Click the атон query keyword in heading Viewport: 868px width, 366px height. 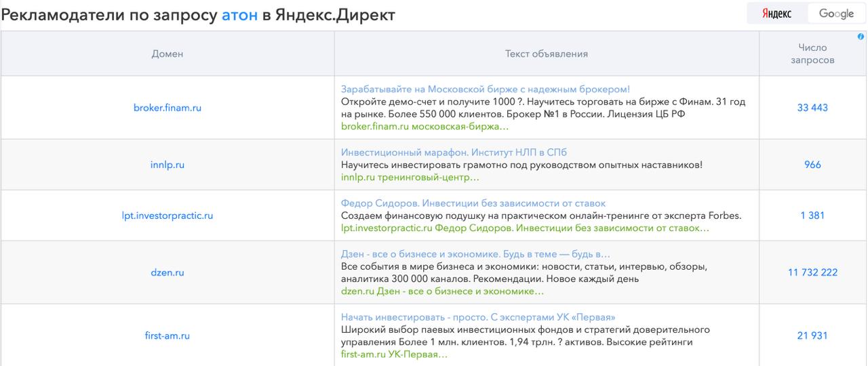[x=239, y=15]
